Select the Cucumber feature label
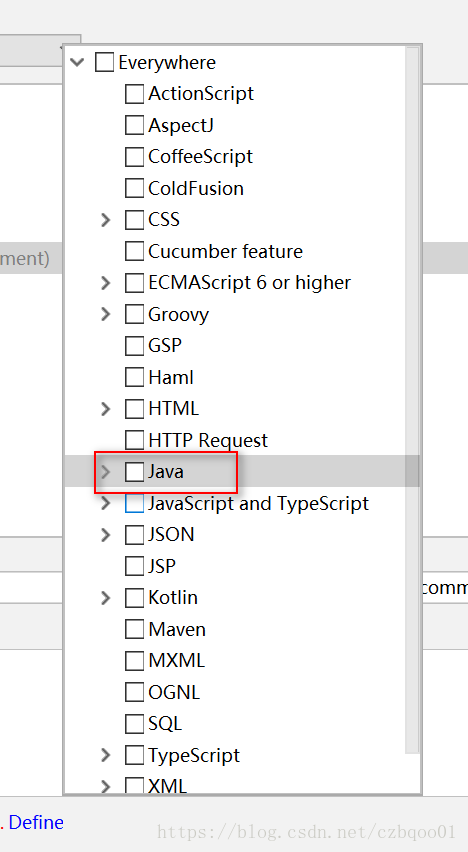 coord(226,251)
